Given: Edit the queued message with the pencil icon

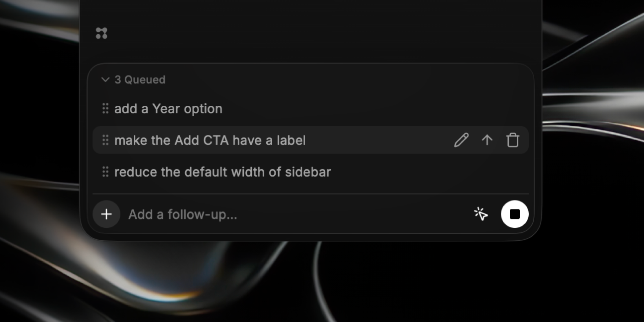Looking at the screenshot, I should click(x=461, y=140).
